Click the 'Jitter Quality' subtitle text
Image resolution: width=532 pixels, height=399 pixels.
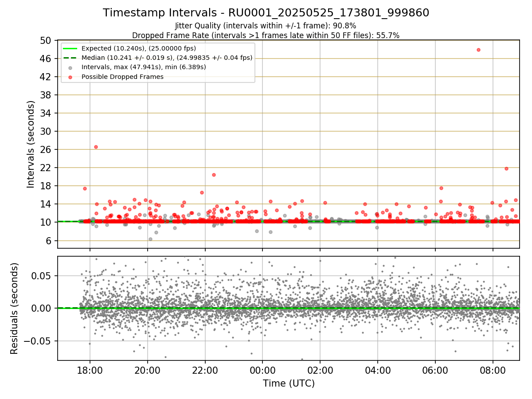point(266,26)
